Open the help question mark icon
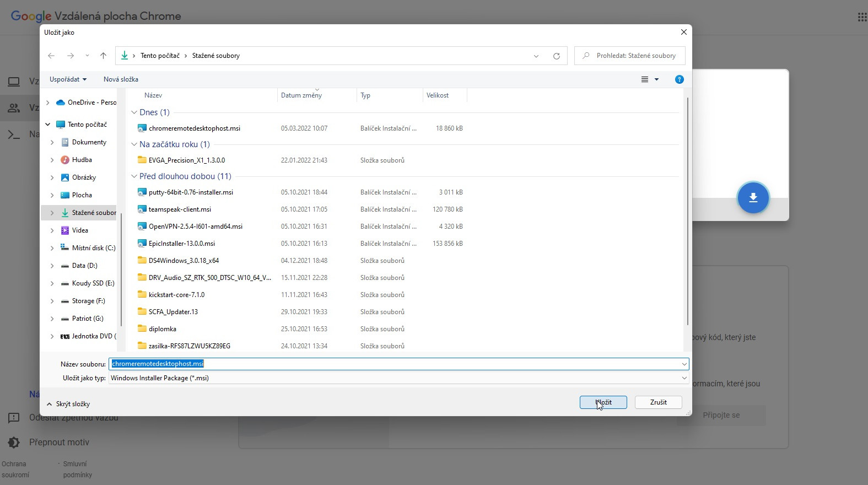 [x=680, y=79]
